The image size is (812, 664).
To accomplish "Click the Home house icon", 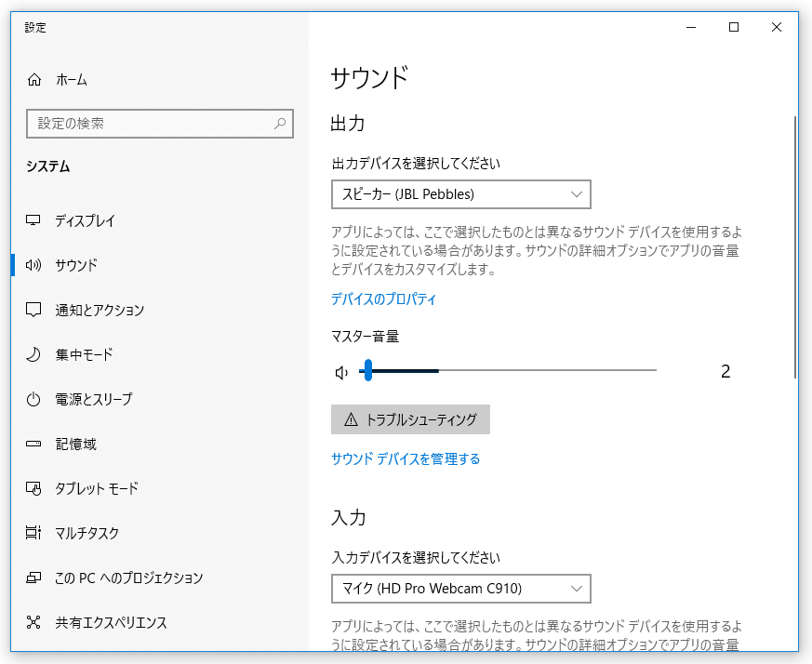I will 34,80.
